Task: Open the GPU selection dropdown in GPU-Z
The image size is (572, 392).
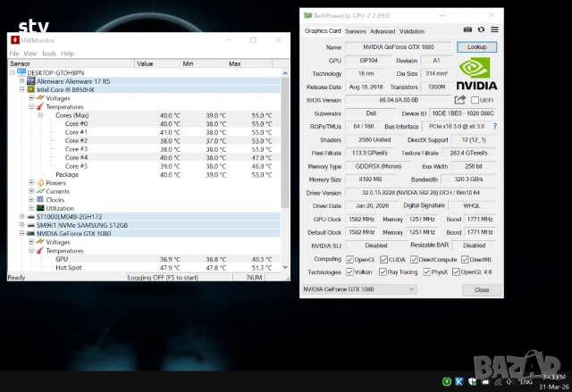Action: click(x=358, y=289)
